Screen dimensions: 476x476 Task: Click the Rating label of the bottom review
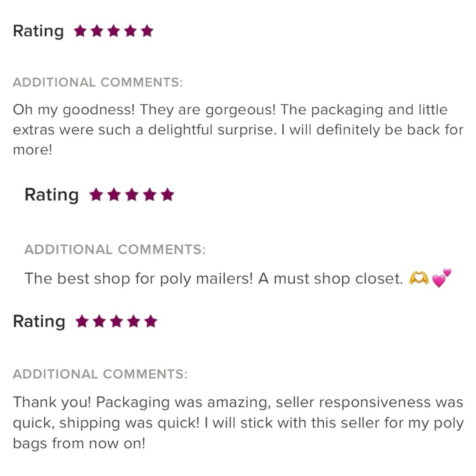[x=39, y=322]
